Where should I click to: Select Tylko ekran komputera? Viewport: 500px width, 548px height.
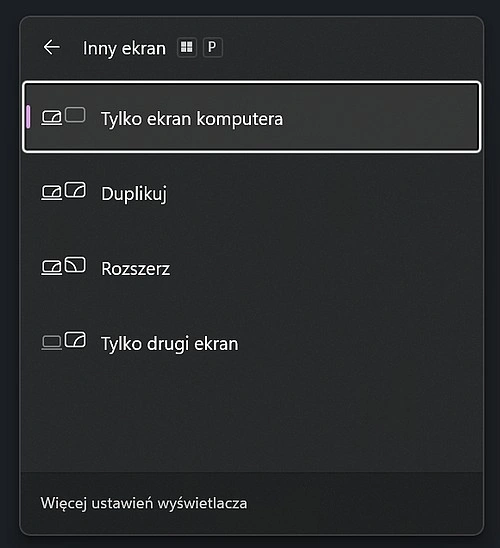(x=252, y=117)
